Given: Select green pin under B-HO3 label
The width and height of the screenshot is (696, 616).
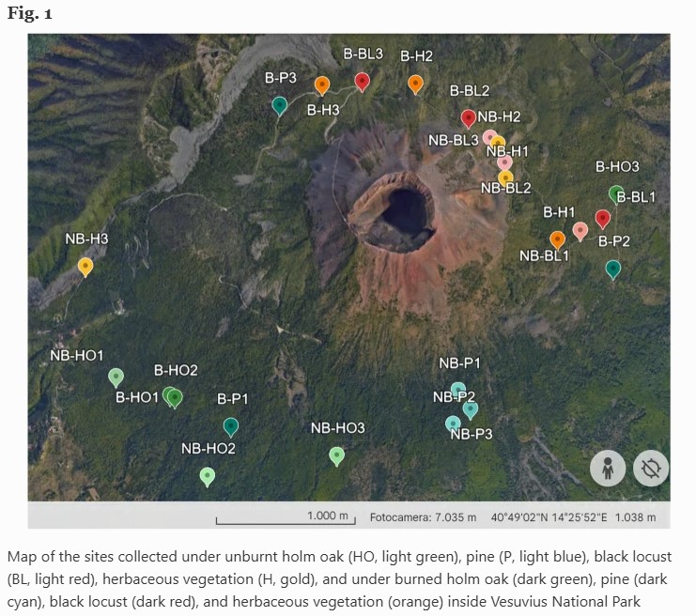Looking at the screenshot, I should pos(615,194).
